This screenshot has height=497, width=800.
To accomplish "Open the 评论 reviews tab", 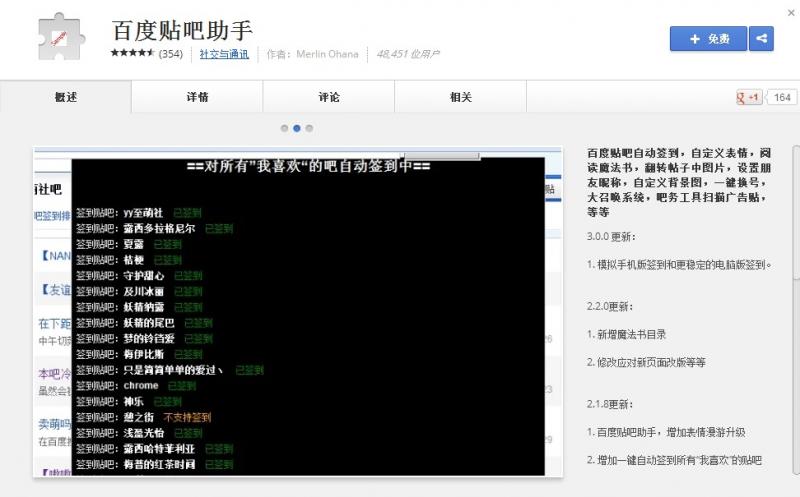I will coord(329,97).
